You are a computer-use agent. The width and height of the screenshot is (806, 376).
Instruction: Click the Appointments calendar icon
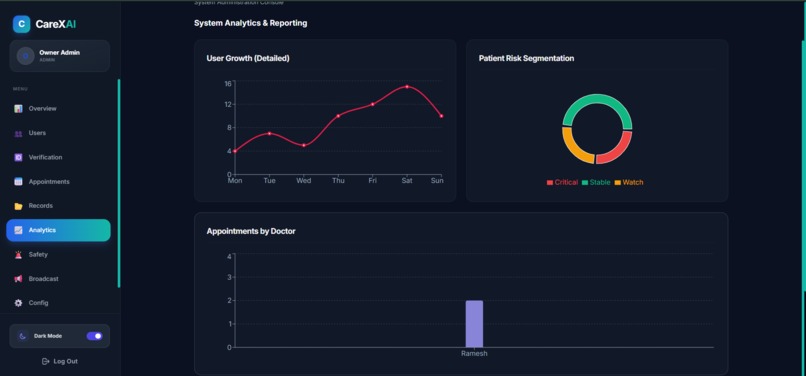(x=19, y=182)
